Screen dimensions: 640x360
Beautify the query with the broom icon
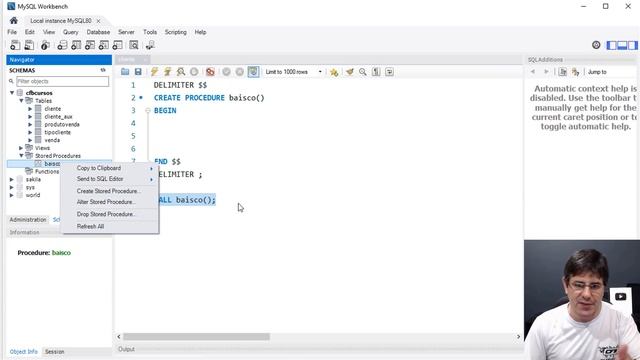349,72
